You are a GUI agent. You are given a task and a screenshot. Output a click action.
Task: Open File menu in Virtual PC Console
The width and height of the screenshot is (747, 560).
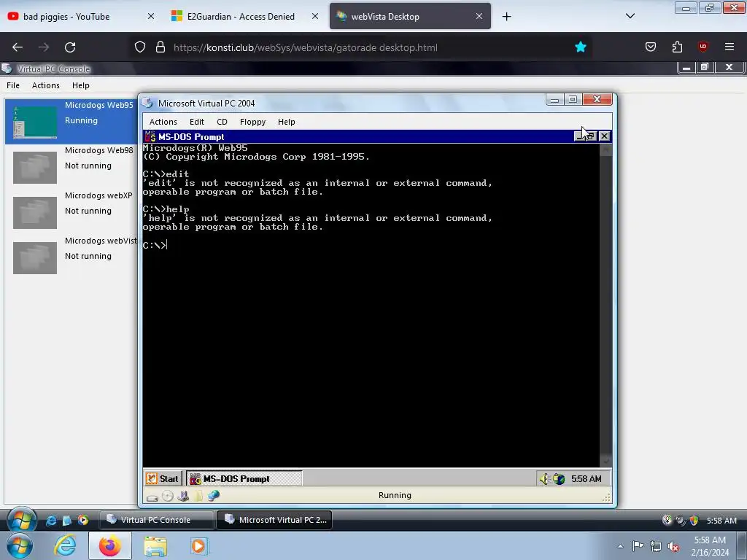(x=13, y=85)
